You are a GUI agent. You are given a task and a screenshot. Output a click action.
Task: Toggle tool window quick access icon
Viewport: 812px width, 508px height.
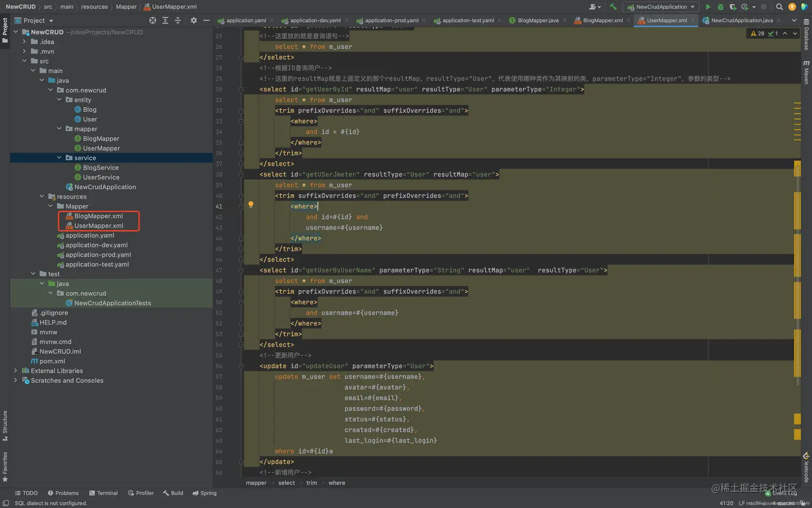(x=5, y=503)
